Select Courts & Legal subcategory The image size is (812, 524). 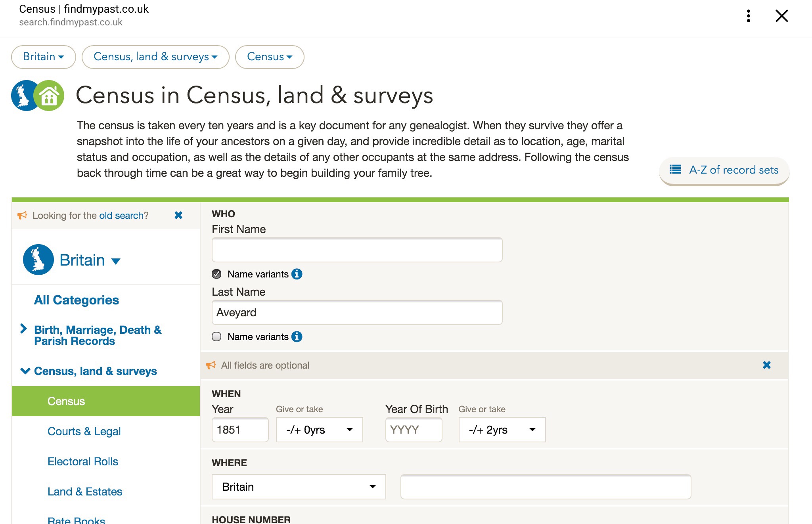(84, 431)
